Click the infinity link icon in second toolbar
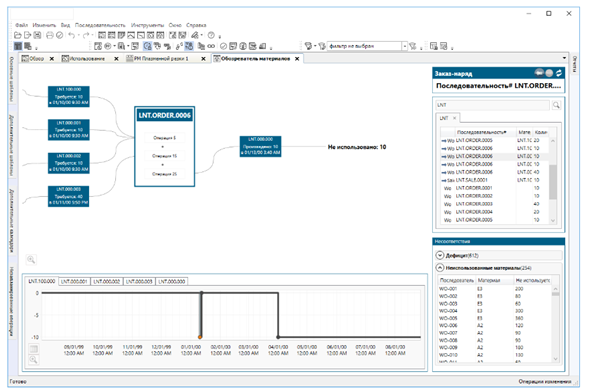596x392 pixels. click(x=211, y=46)
